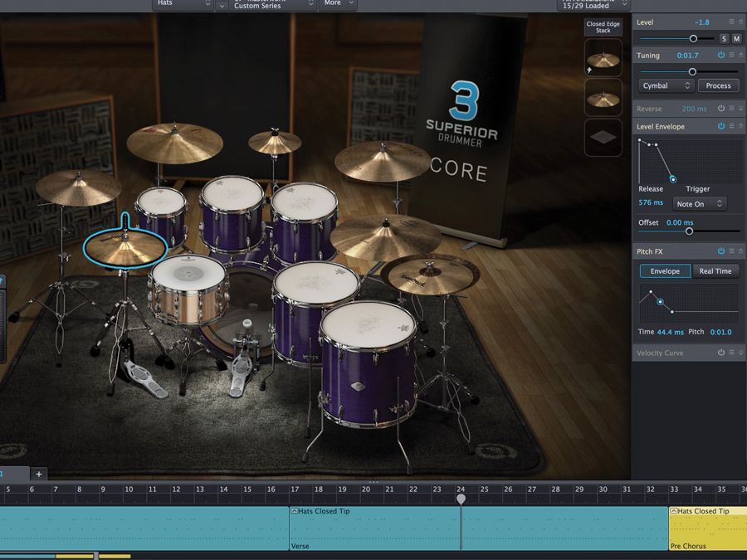
Task: Click the Closed Edge Stack label button
Action: click(x=603, y=27)
